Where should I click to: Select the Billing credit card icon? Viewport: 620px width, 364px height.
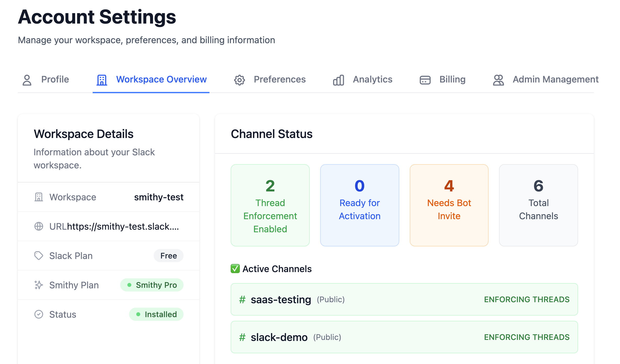(424, 80)
